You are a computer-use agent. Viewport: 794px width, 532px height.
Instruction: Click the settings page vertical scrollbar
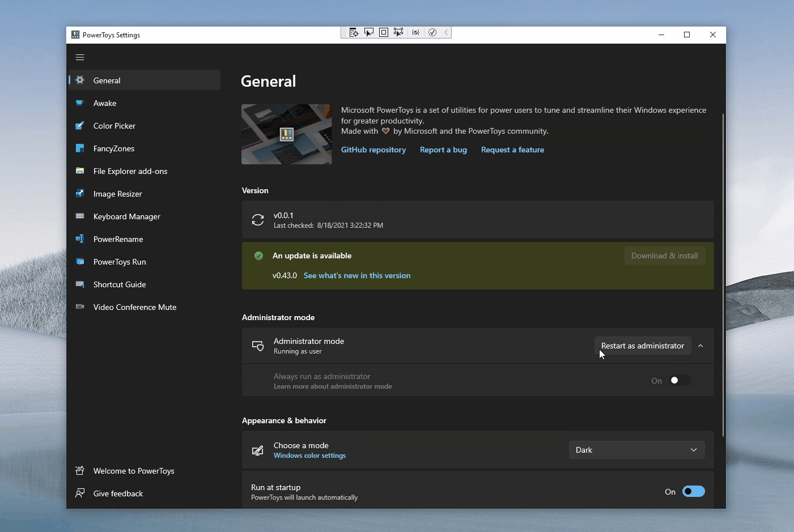pos(723,275)
